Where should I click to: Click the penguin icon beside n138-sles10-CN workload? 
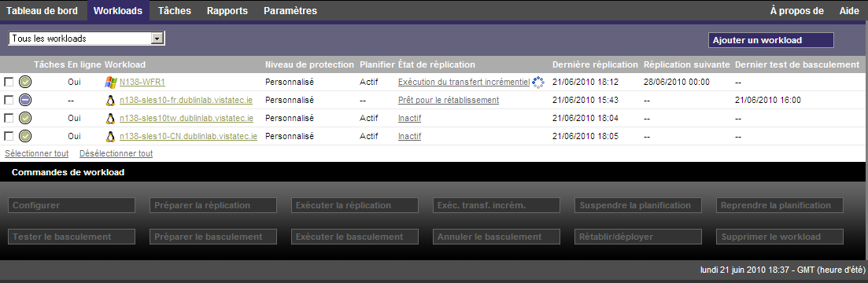pos(110,136)
